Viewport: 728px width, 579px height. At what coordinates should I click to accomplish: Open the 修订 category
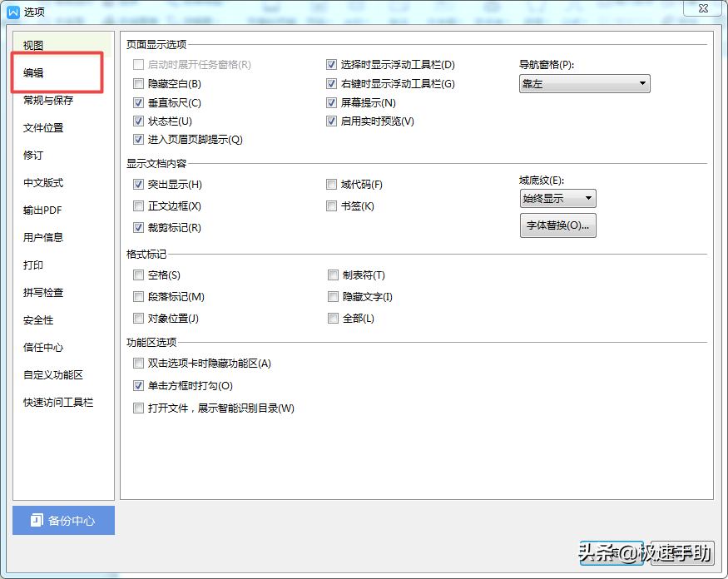pos(33,155)
